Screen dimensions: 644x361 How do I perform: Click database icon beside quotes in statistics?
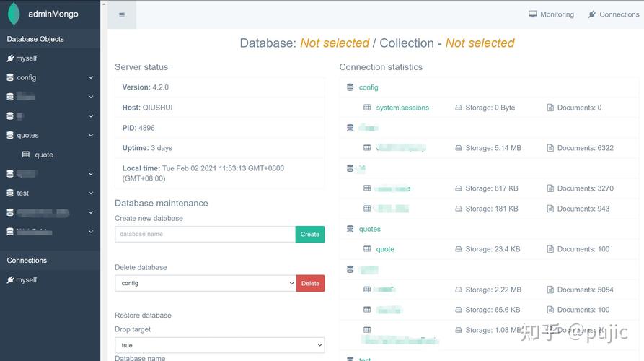tap(350, 229)
